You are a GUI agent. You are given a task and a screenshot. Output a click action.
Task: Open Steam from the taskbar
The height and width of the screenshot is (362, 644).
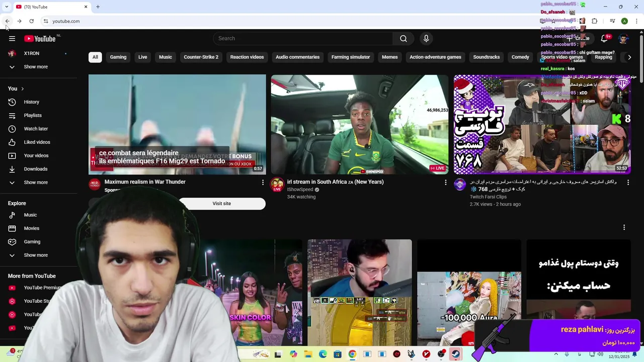coord(456,354)
